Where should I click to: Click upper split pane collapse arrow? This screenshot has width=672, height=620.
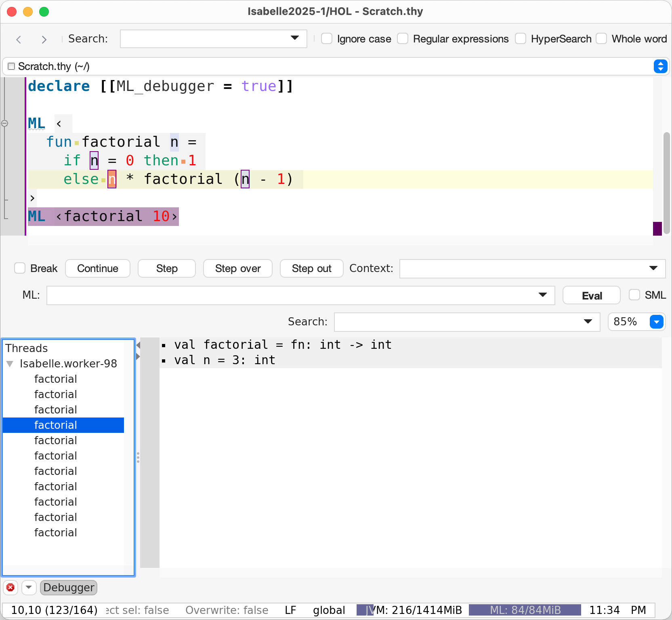click(138, 345)
